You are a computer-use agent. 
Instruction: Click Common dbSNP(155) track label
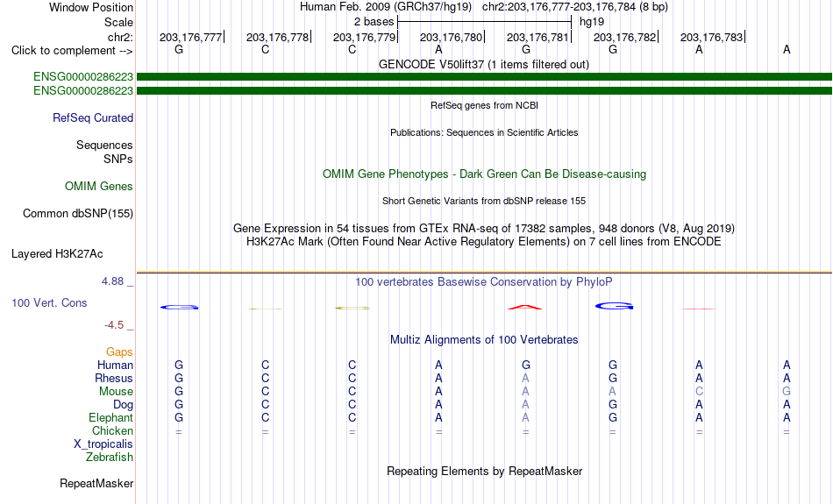point(78,214)
